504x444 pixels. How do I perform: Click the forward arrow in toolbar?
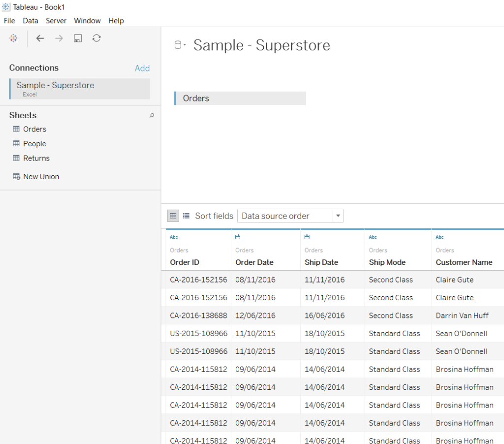pos(59,38)
